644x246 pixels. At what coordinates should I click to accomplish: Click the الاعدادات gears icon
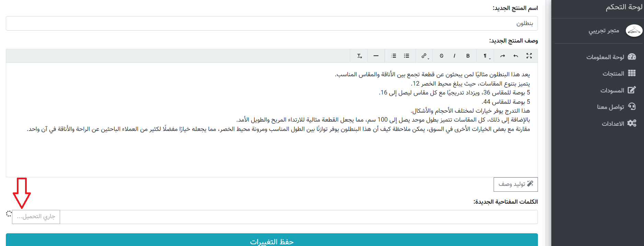[632, 123]
